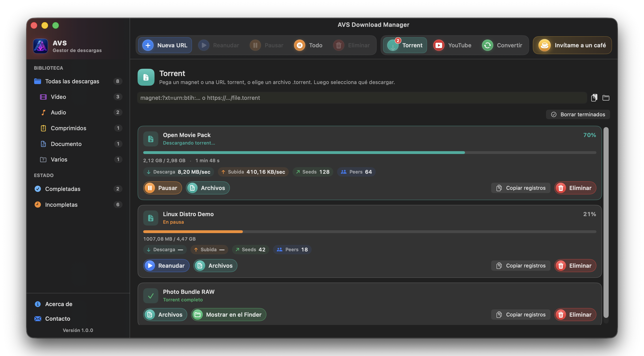Click Borrar terminados button
This screenshot has width=644, height=356.
point(578,114)
